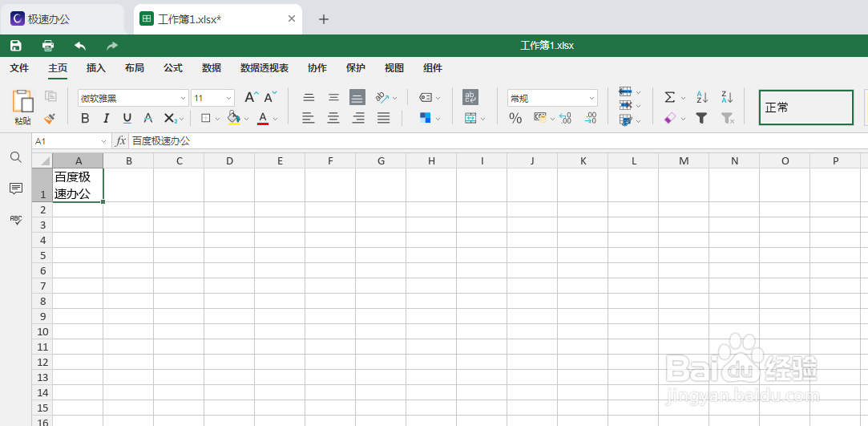Switch to 公式 tab

tap(172, 68)
